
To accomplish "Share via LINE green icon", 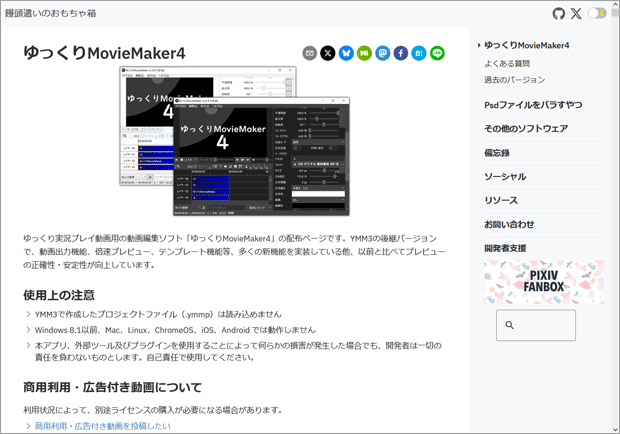I will click(437, 53).
